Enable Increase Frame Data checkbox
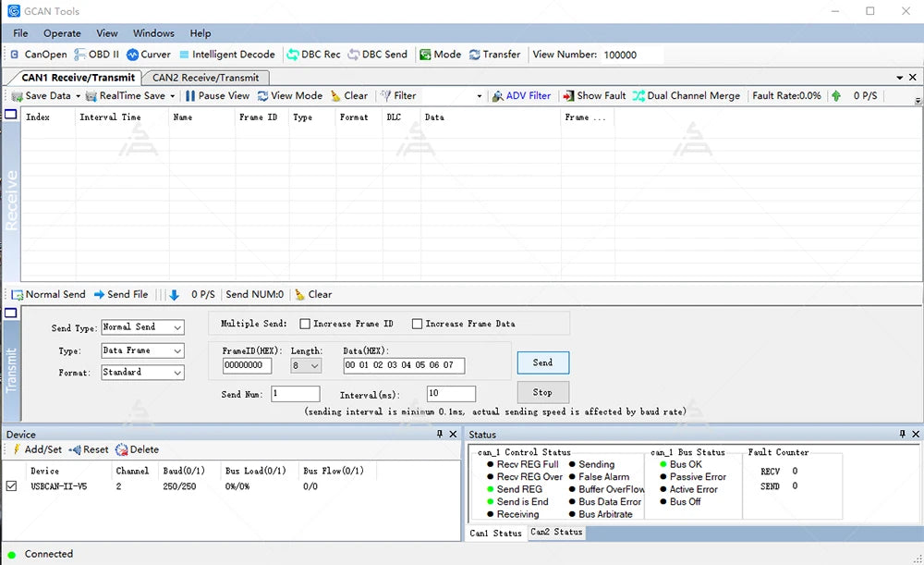 (x=418, y=324)
